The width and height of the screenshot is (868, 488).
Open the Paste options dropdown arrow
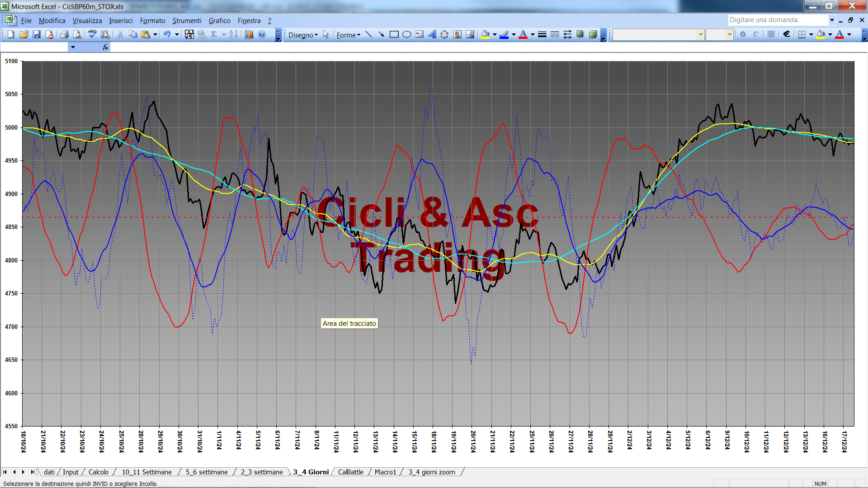coord(155,34)
